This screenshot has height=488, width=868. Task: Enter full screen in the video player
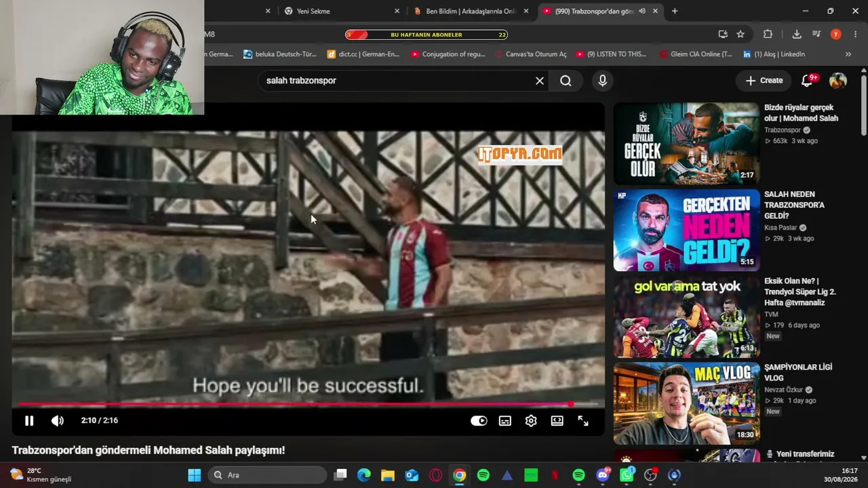(583, 421)
